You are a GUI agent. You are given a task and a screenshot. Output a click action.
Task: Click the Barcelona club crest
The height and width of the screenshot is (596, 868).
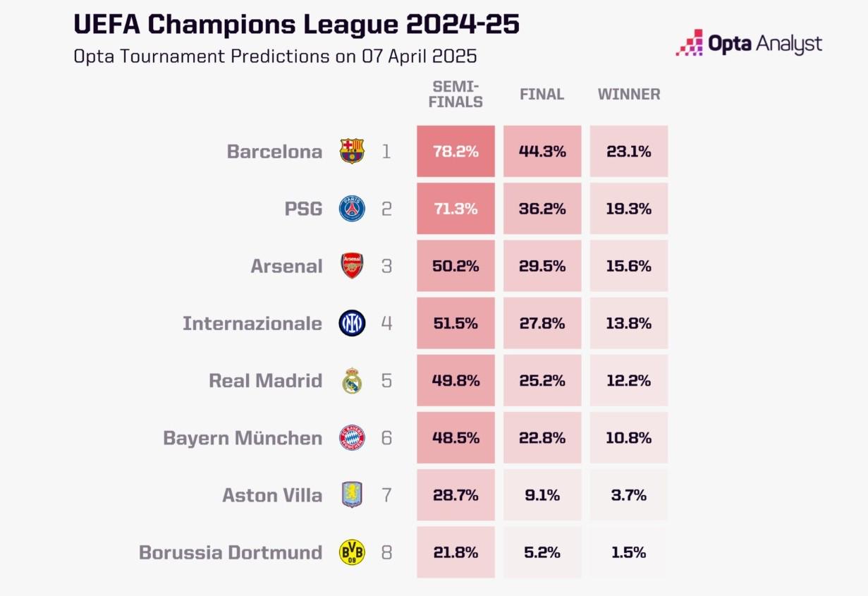pos(352,151)
